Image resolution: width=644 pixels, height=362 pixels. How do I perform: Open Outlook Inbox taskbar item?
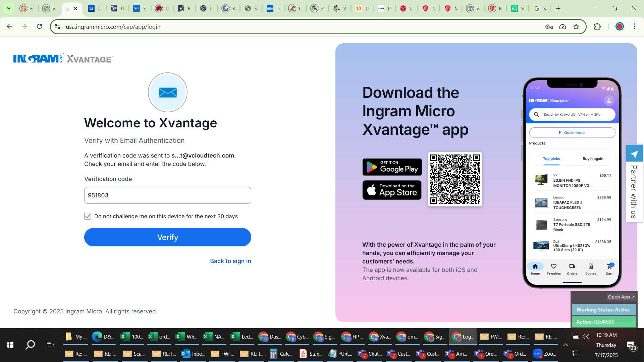click(x=193, y=354)
